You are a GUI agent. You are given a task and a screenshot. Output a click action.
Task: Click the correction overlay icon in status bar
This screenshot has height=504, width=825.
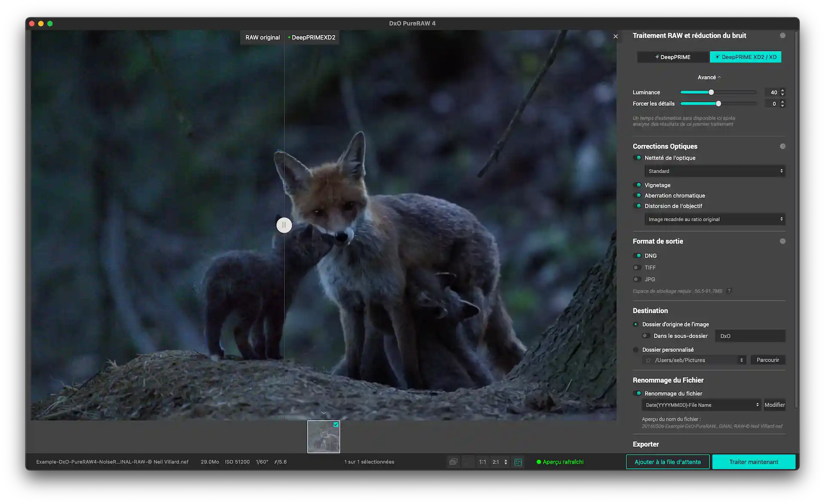(x=453, y=462)
